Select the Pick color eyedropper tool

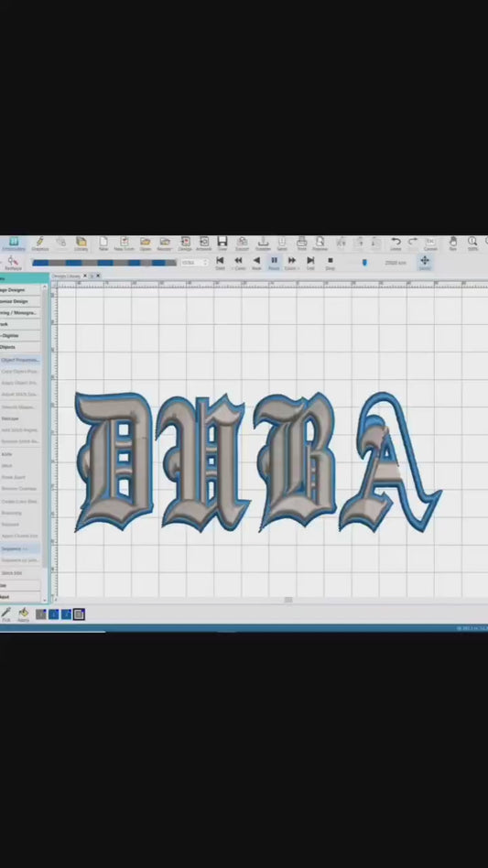(x=6, y=613)
